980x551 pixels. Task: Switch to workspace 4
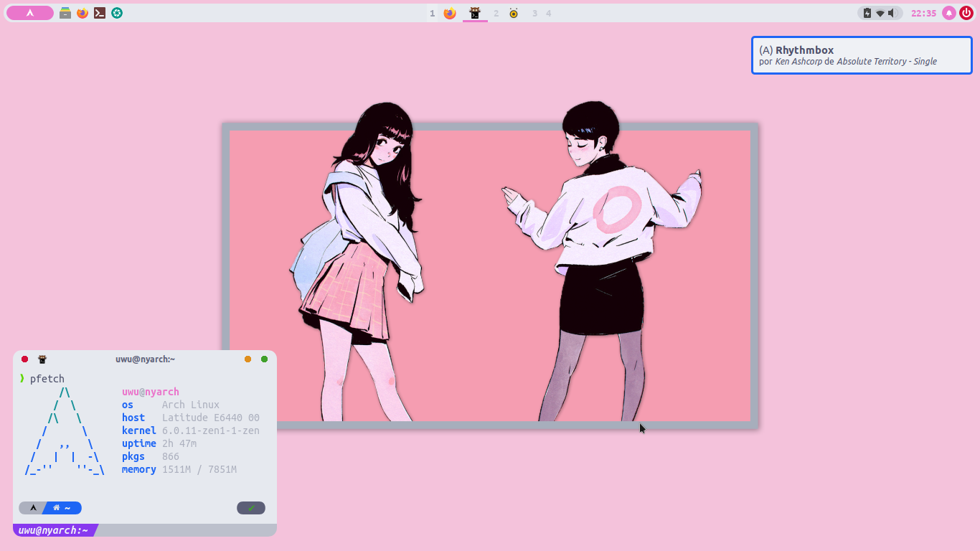548,12
